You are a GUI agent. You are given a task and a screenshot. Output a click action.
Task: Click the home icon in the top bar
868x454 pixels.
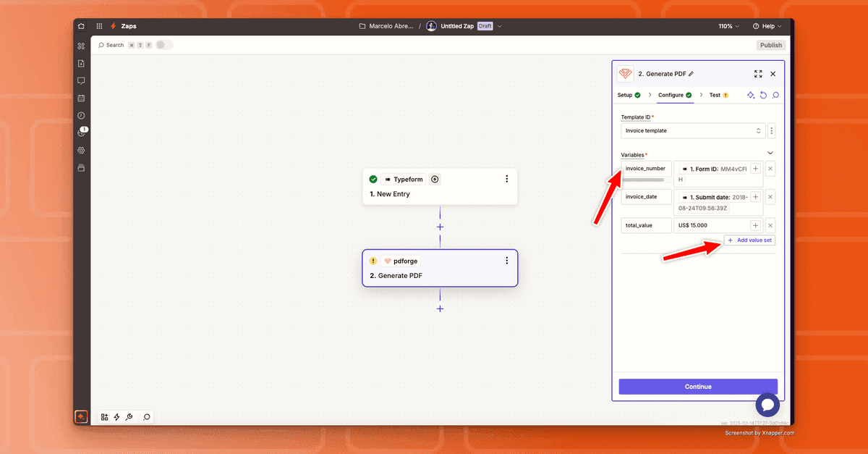click(x=81, y=26)
